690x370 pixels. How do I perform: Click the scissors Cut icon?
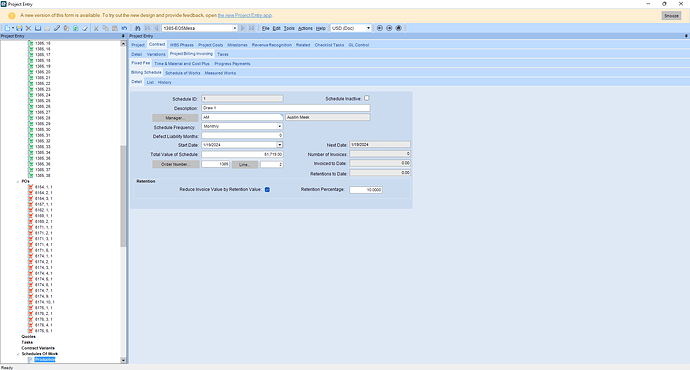pos(96,28)
